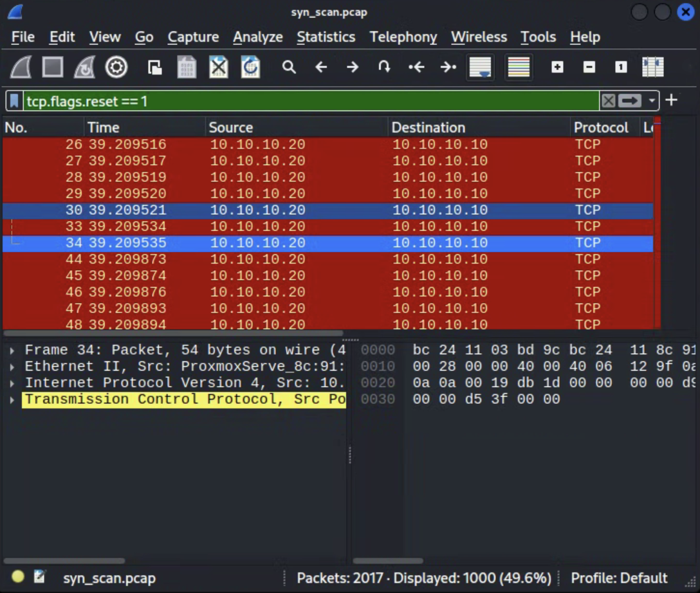Image resolution: width=700 pixels, height=593 pixels.
Task: Close the current capture file icon
Action: (x=219, y=68)
